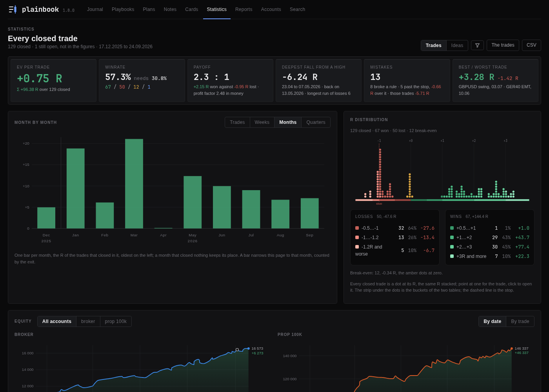Click the '+3.28 R' best trade value
The height and width of the screenshot is (392, 549).
coord(476,77)
